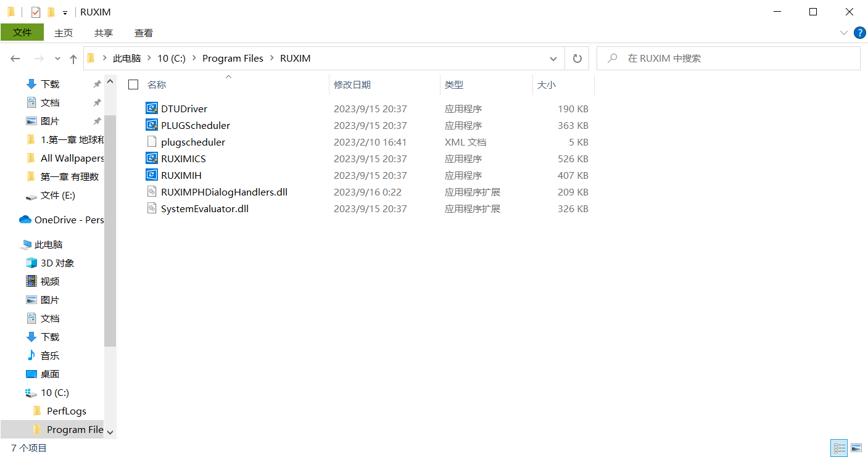Click the New Folder icon in the title bar
Screen dimensions: 868x457
51,12
